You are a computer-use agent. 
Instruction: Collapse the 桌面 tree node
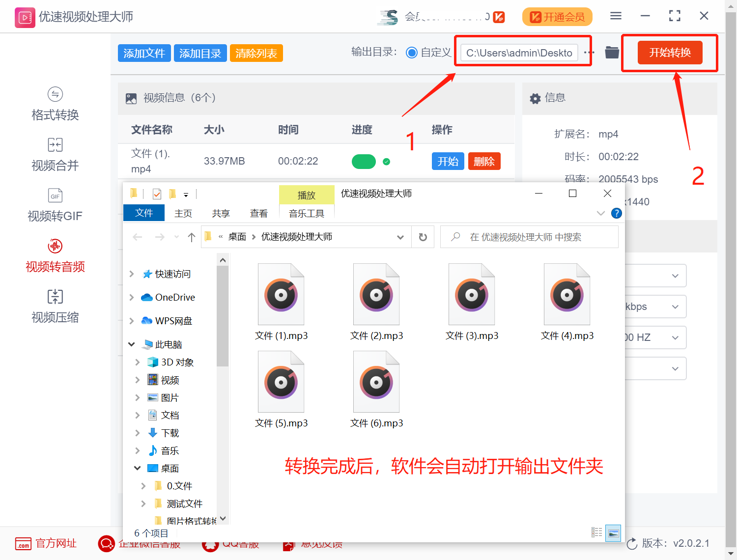click(138, 468)
